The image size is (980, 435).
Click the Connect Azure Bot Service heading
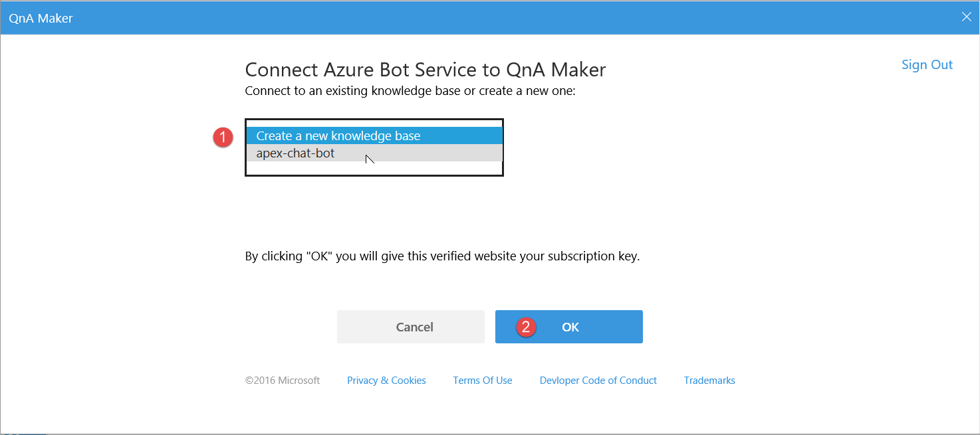425,70
